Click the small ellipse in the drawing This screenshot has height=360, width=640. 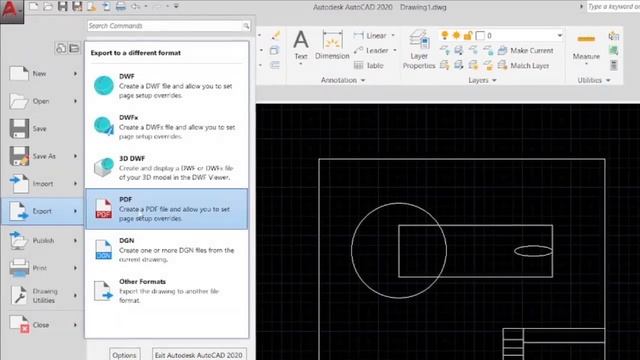533,251
